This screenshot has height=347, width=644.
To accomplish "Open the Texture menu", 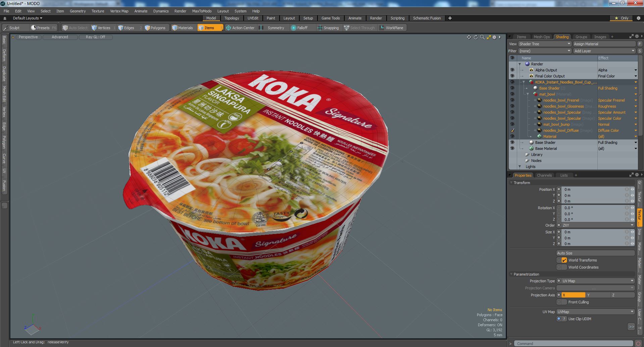I will pos(98,11).
